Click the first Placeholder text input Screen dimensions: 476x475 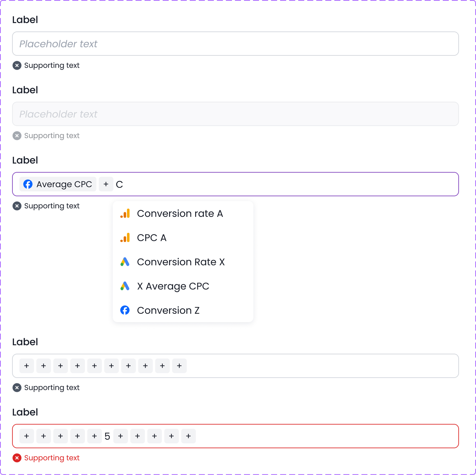tap(235, 44)
